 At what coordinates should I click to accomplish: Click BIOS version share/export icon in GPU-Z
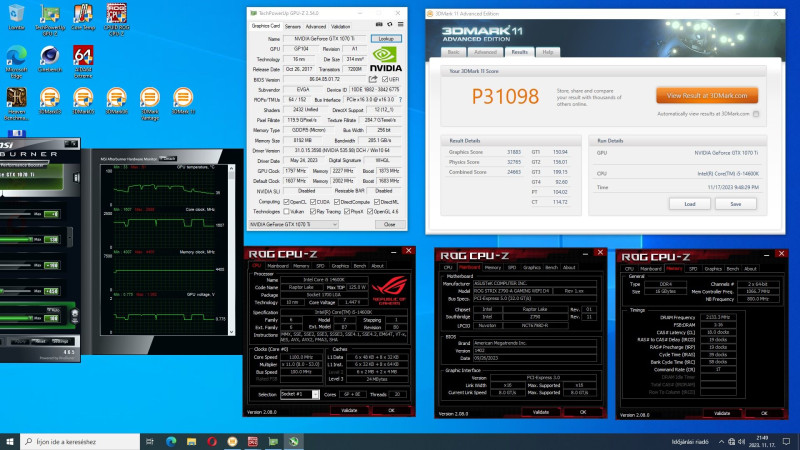pyautogui.click(x=373, y=79)
